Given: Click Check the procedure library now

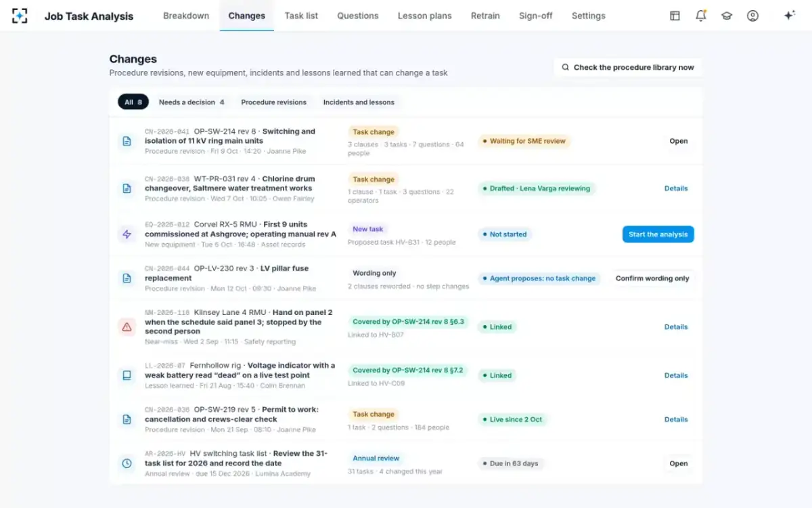Looking at the screenshot, I should pyautogui.click(x=628, y=67).
